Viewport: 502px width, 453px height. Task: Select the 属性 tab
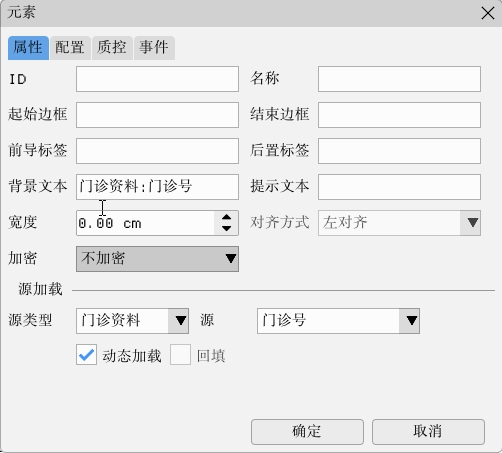28,48
